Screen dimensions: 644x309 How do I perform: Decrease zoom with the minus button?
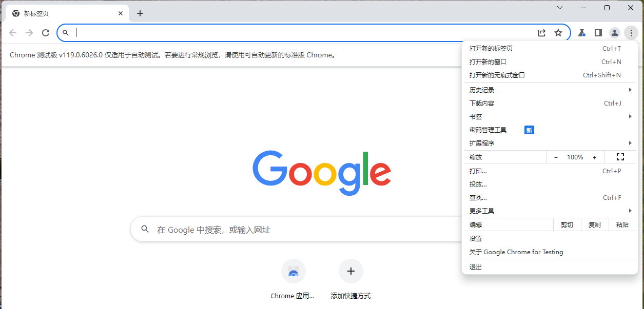tap(556, 157)
